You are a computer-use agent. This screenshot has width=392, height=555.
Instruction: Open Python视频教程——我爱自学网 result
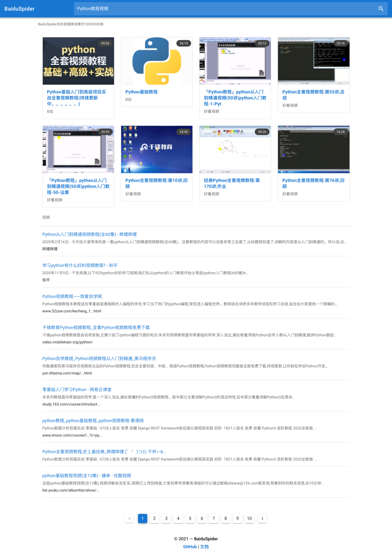(x=72, y=297)
